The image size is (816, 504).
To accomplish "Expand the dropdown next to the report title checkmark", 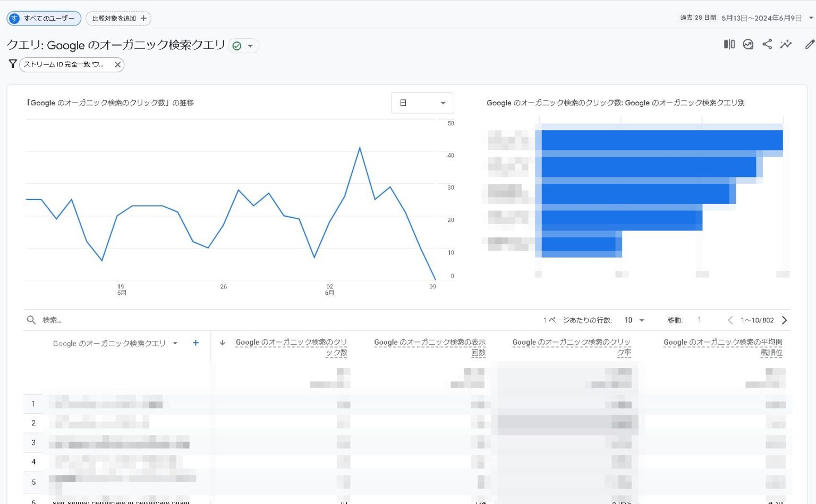I will (251, 46).
